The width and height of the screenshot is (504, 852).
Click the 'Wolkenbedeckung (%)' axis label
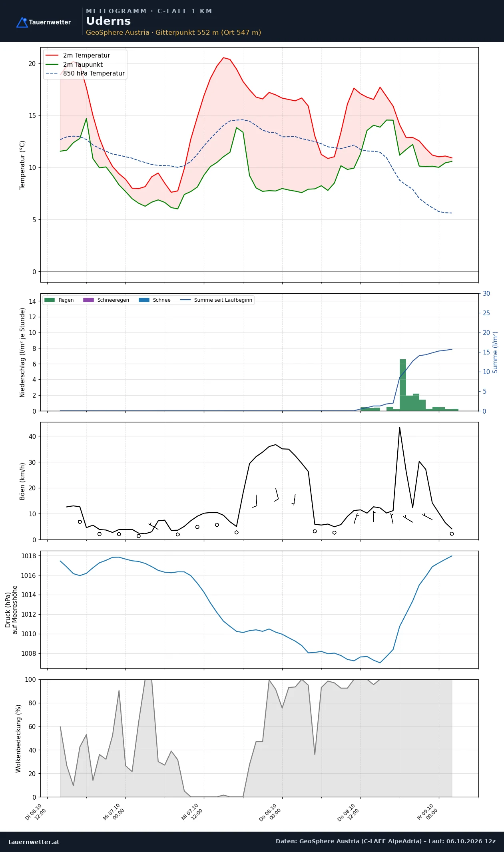coord(18,739)
